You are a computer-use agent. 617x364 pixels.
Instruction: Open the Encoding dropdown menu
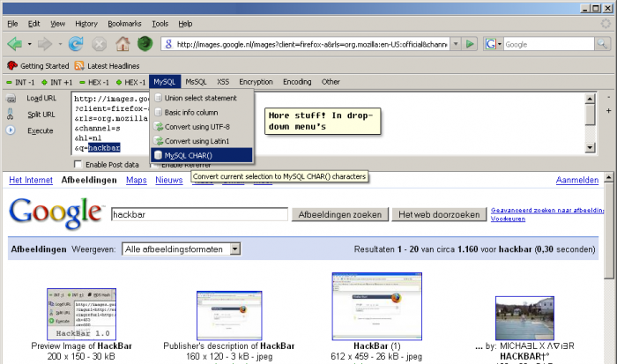pos(297,82)
